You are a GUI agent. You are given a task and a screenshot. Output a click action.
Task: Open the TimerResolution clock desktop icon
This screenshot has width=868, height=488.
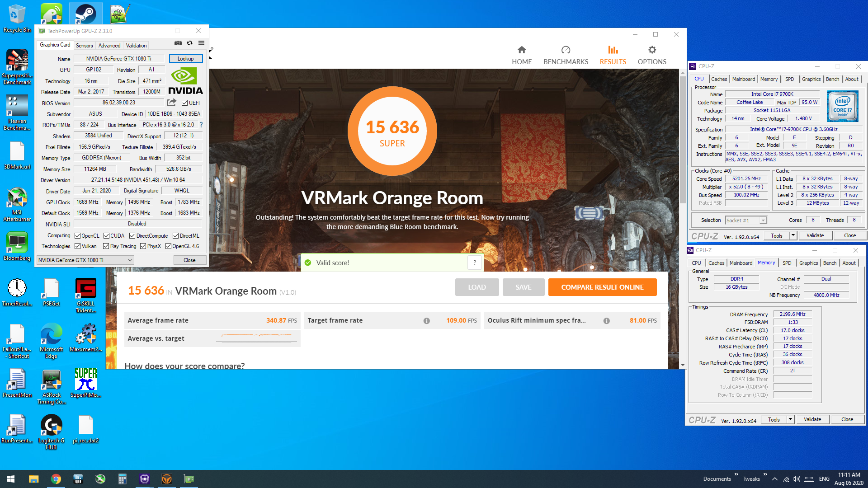point(17,292)
